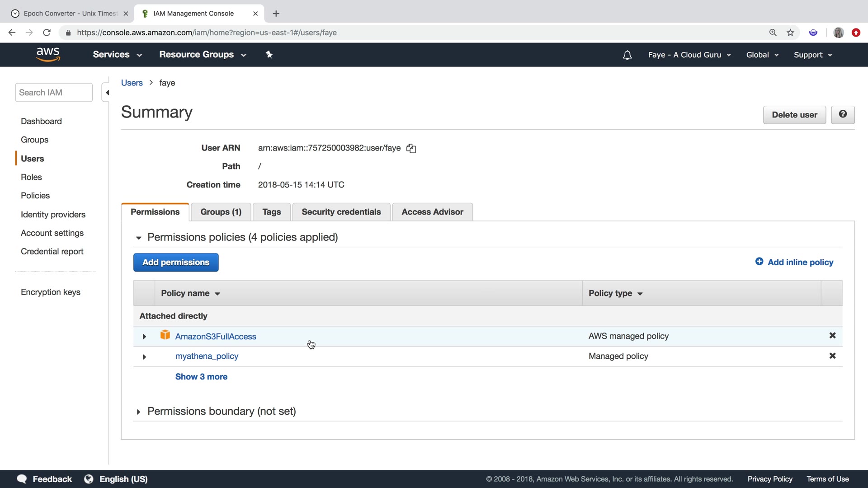Click the AWS logo home icon
Image resolution: width=868 pixels, height=488 pixels.
pos(48,54)
